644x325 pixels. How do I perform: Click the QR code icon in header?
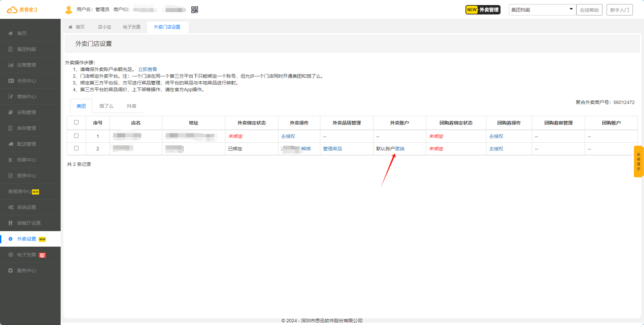pyautogui.click(x=194, y=10)
